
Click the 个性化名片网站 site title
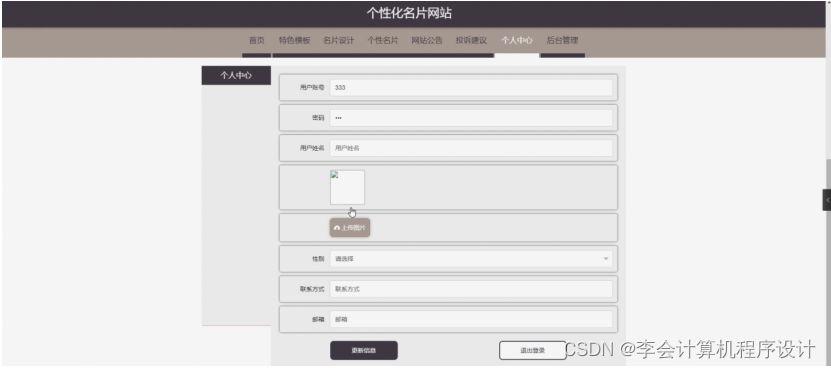coord(409,13)
